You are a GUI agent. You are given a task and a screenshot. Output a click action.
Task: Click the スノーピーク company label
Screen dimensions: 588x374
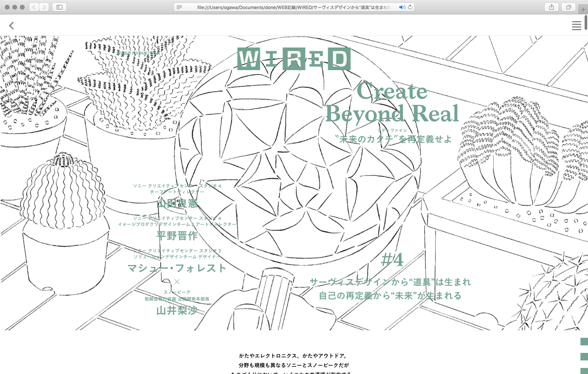click(177, 292)
